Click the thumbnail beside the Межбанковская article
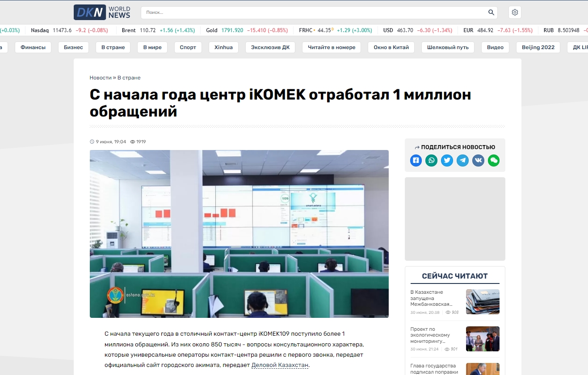The width and height of the screenshot is (588, 375). tap(483, 302)
